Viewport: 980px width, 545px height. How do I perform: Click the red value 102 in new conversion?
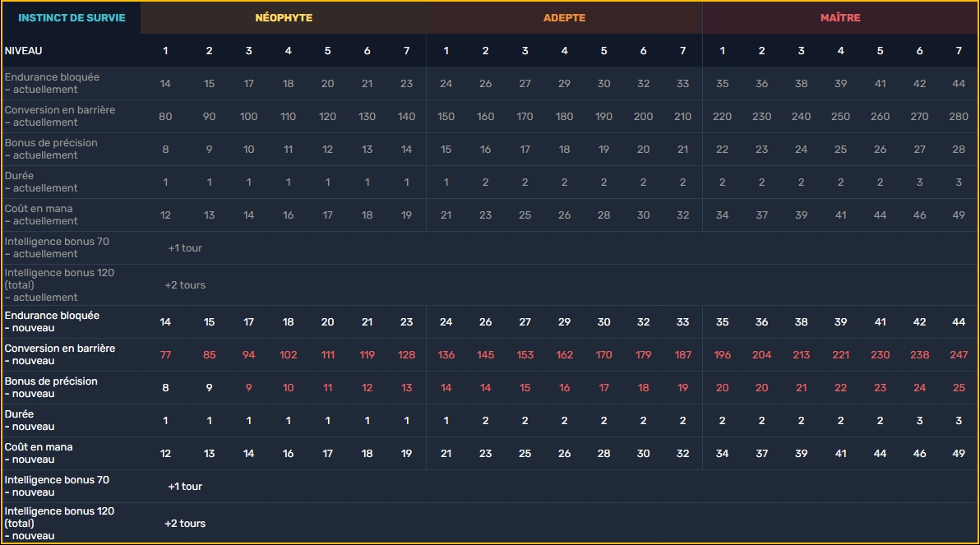pos(288,355)
